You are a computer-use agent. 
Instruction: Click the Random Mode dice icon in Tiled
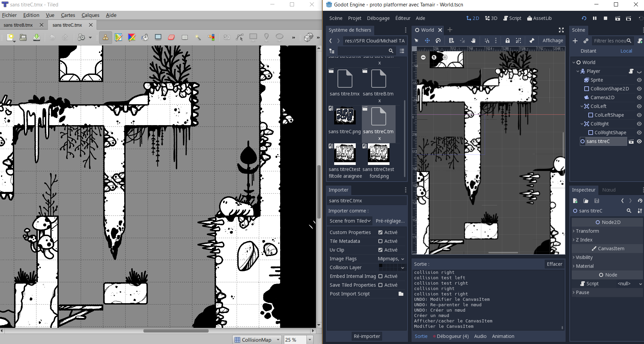(x=308, y=37)
